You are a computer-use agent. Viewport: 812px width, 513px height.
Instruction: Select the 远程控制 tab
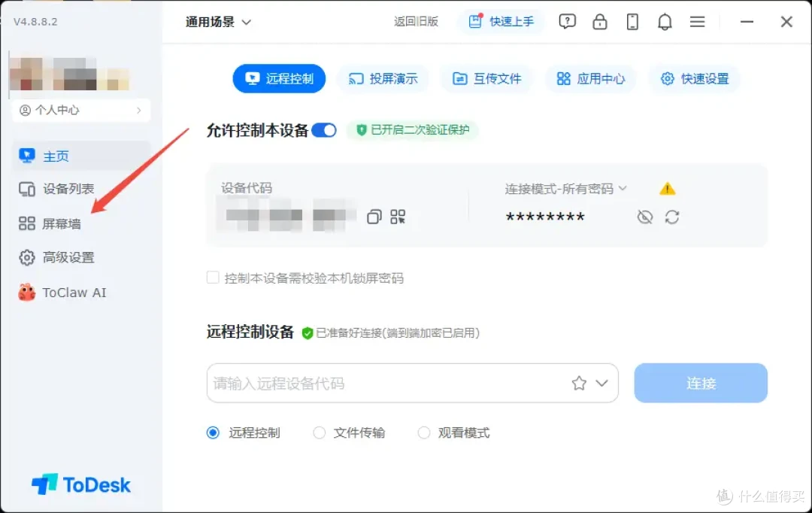pyautogui.click(x=279, y=79)
